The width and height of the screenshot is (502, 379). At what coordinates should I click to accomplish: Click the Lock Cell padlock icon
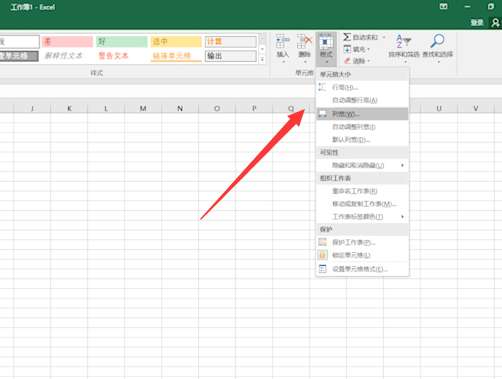tap(322, 255)
